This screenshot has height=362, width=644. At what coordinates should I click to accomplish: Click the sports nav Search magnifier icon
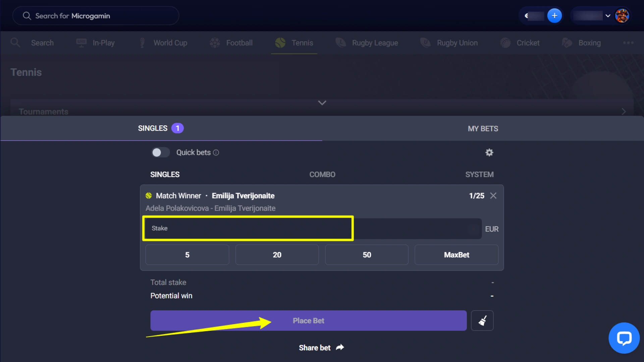(15, 43)
